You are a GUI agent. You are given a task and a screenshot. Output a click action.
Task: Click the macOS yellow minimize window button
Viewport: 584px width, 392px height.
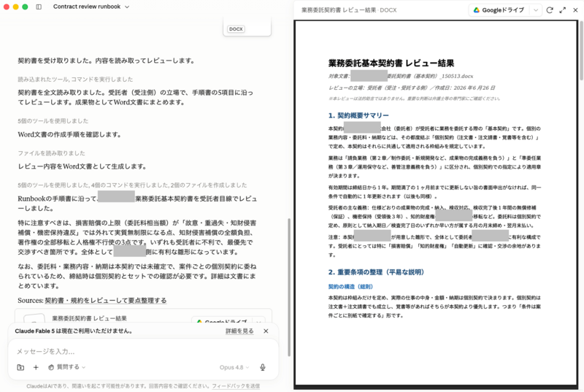pos(15,7)
